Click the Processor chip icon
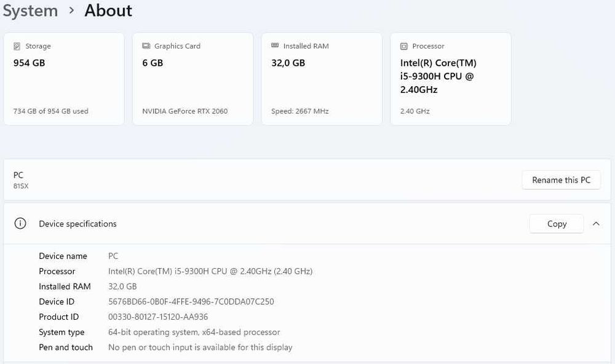The width and height of the screenshot is (615, 364). (x=404, y=46)
